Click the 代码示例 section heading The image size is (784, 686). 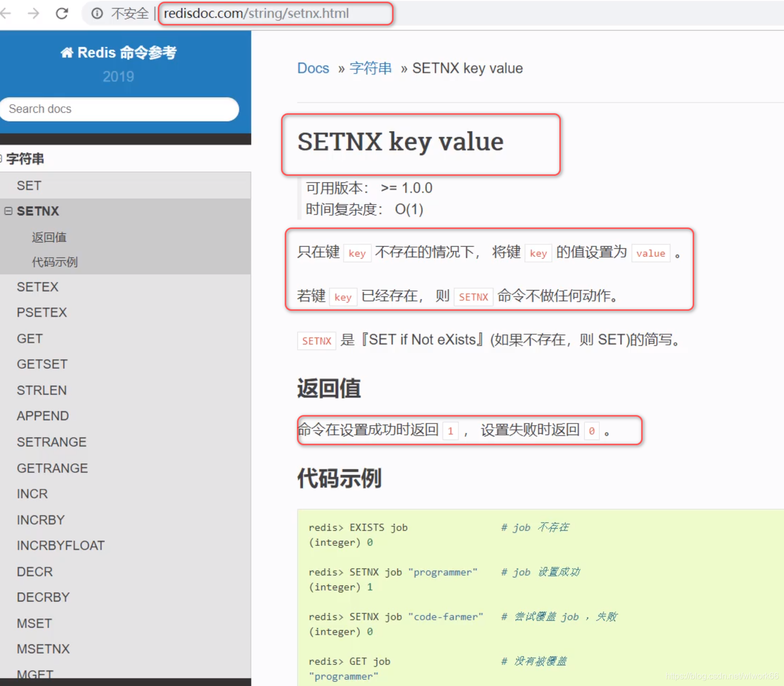[339, 478]
